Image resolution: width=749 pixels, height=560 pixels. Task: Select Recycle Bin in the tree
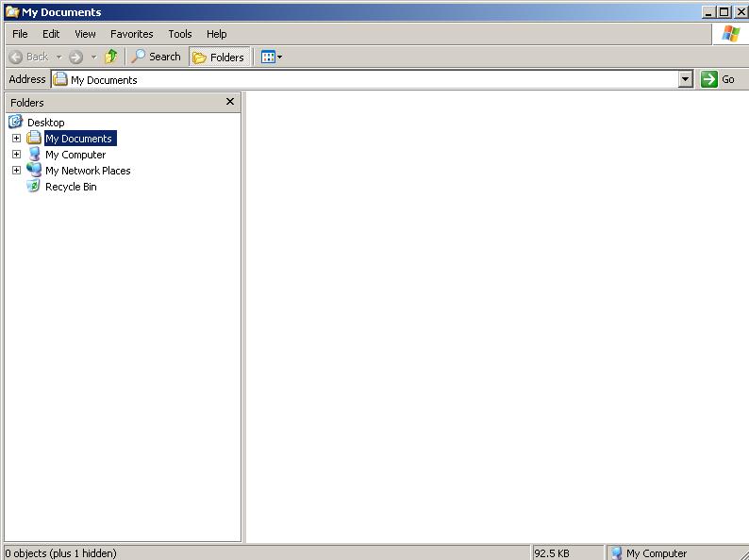pyautogui.click(x=71, y=187)
